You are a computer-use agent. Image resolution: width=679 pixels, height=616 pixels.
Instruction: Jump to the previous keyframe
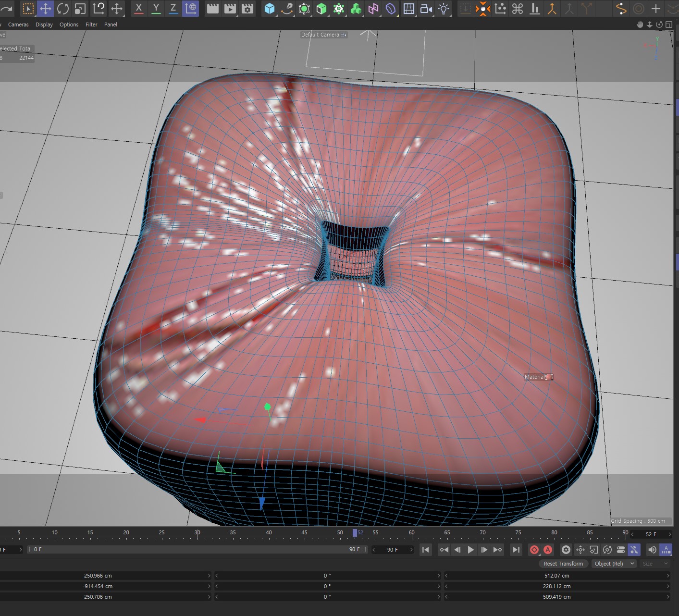444,550
